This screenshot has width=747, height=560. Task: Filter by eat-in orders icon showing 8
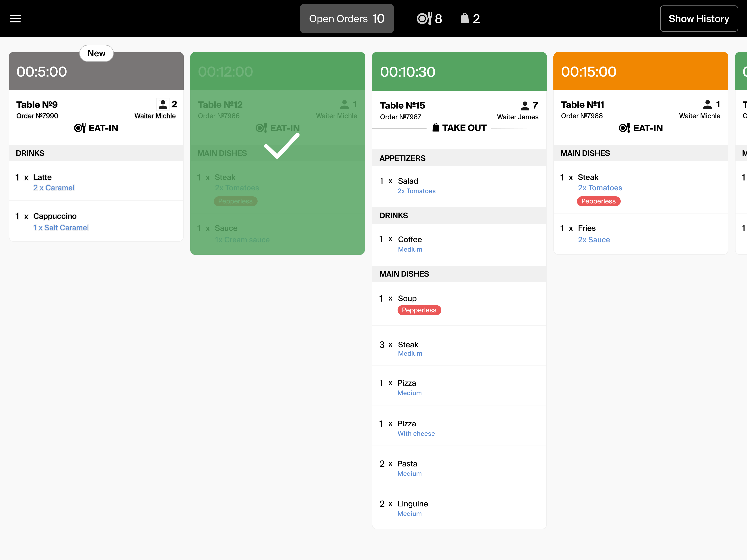point(429,19)
